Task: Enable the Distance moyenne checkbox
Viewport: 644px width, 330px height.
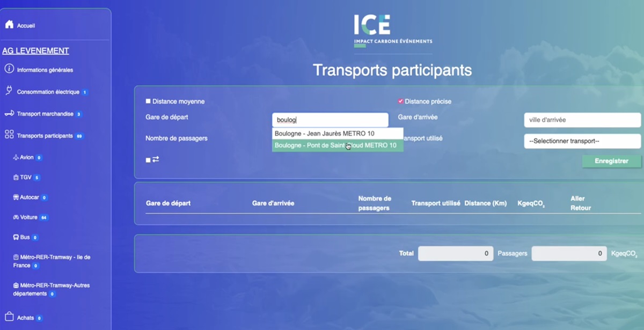Action: 148,101
